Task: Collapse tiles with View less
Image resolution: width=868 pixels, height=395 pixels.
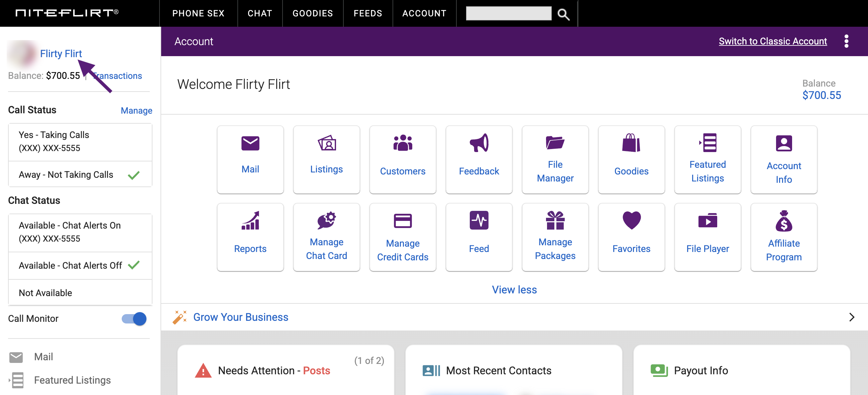Action: point(514,290)
